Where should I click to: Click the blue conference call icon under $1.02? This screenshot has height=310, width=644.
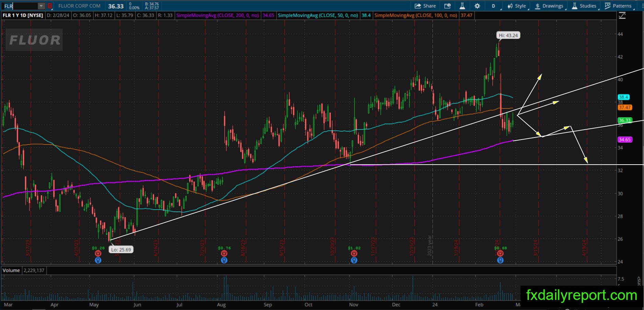coord(354,260)
